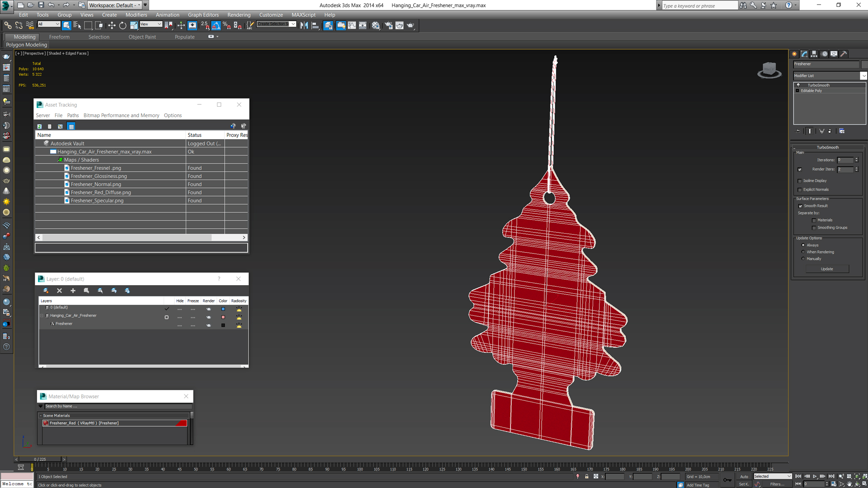Open the Hierarchy panel tab icon
Screen dimensions: 868x488
(x=814, y=54)
